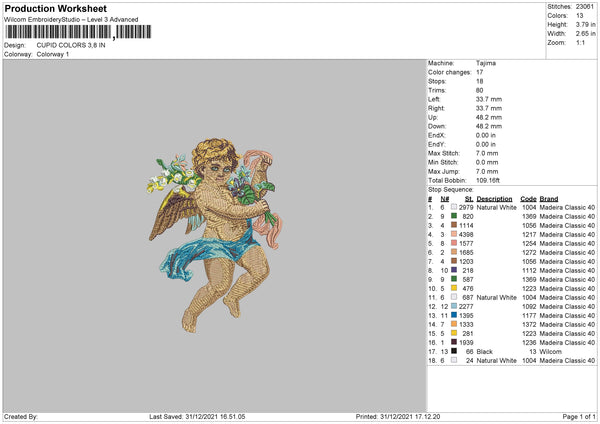Click the white swatch in stop row 18
This screenshot has width=600, height=424.
[454, 360]
